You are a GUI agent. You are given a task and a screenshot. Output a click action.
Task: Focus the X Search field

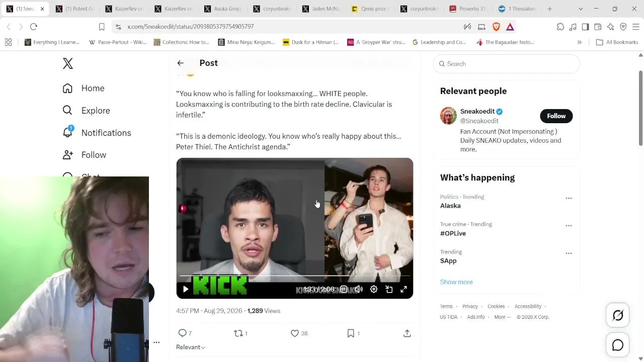coord(506,64)
